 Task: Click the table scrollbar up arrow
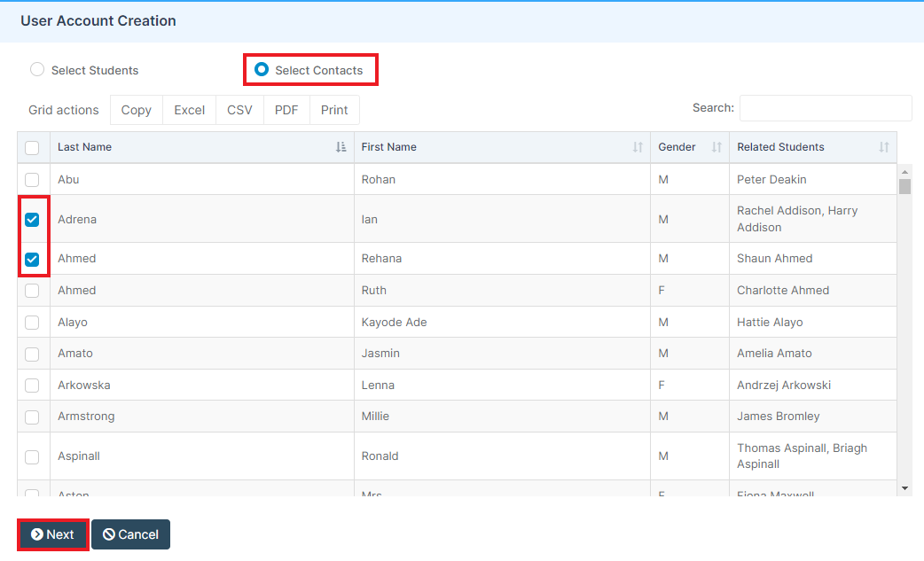[904, 172]
